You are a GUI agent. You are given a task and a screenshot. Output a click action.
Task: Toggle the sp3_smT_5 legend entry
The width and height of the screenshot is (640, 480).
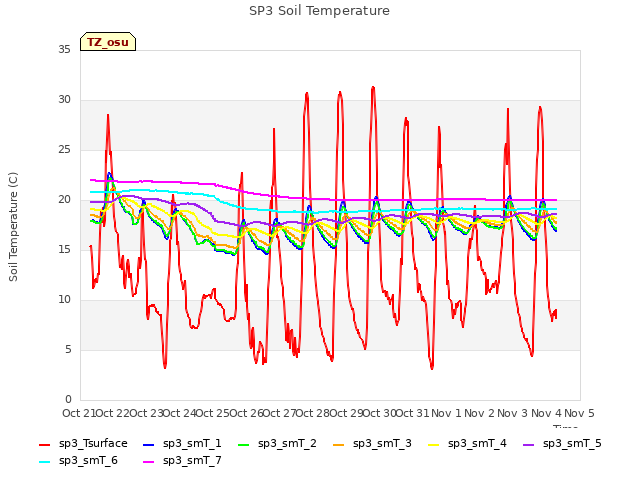tap(562, 444)
